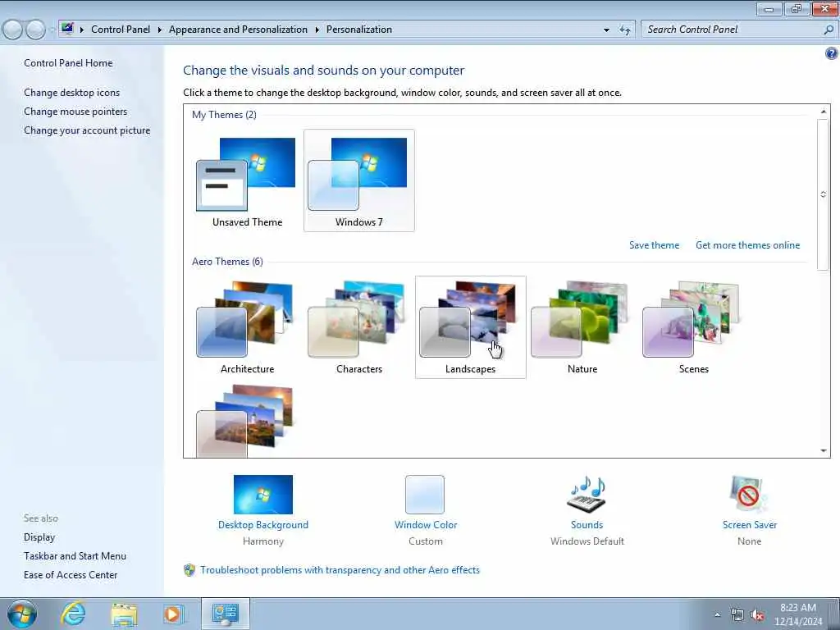Click the network tray icon
The image size is (840, 630).
pyautogui.click(x=737, y=615)
